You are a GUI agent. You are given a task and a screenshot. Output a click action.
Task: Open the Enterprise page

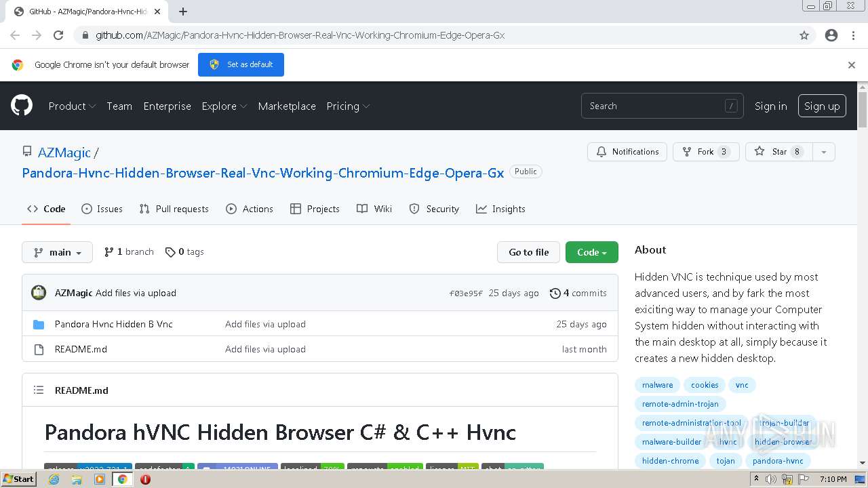[167, 106]
